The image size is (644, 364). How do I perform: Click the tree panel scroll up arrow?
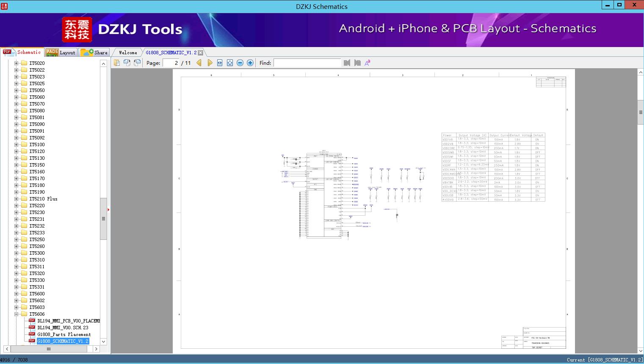(x=103, y=64)
